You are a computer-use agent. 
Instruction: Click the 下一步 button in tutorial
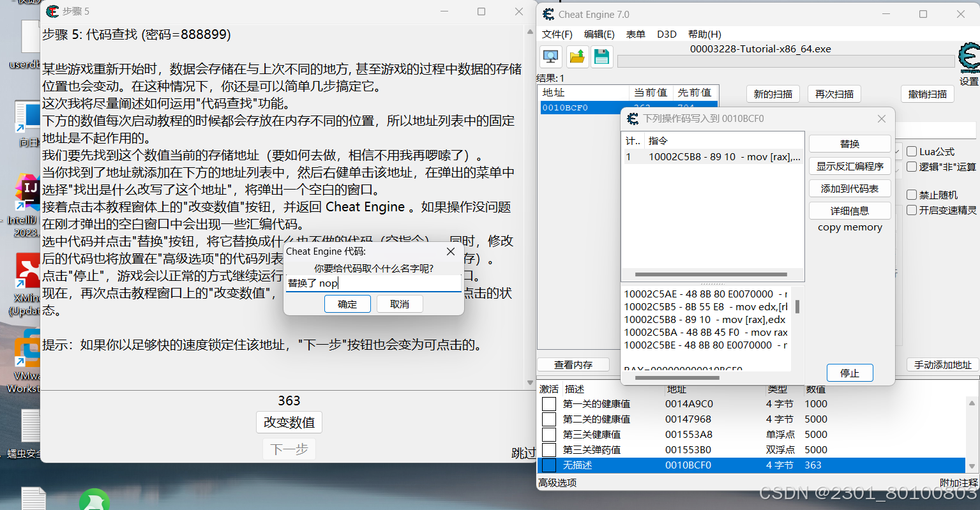(289, 449)
